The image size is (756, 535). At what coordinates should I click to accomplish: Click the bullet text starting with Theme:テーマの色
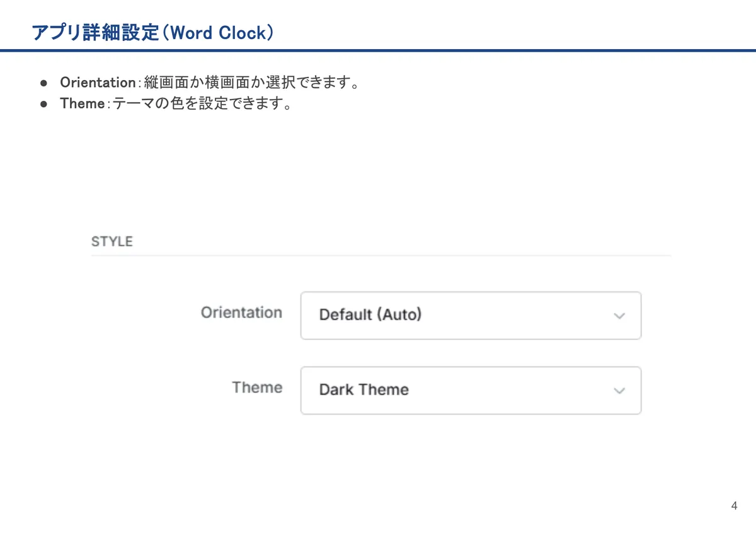coord(176,103)
